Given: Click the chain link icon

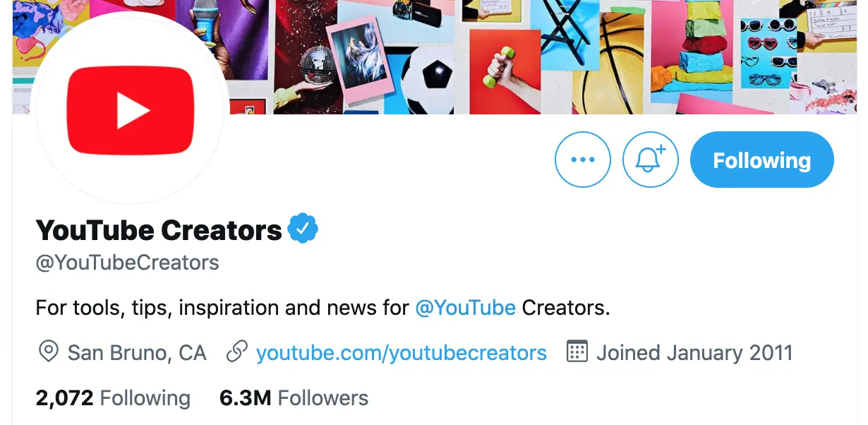Looking at the screenshot, I should point(236,352).
